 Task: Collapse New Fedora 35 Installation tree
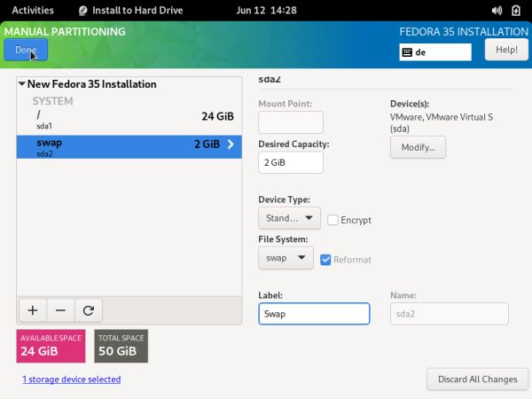point(22,84)
